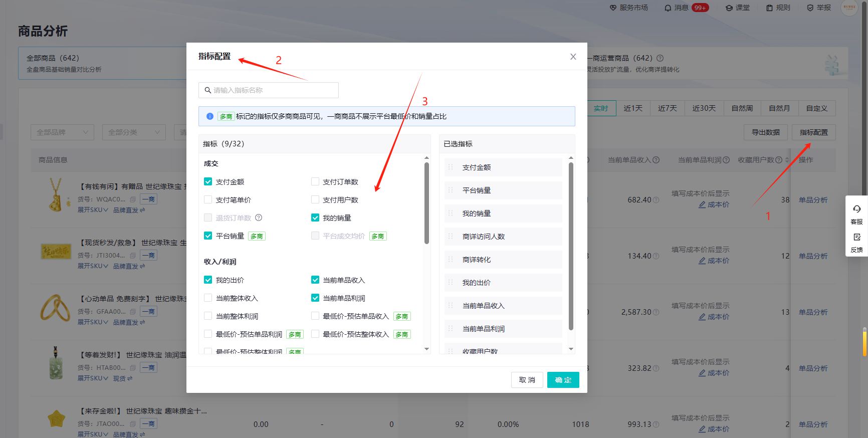Open 服务市场 icon in top bar
The height and width of the screenshot is (438, 868).
pyautogui.click(x=613, y=8)
